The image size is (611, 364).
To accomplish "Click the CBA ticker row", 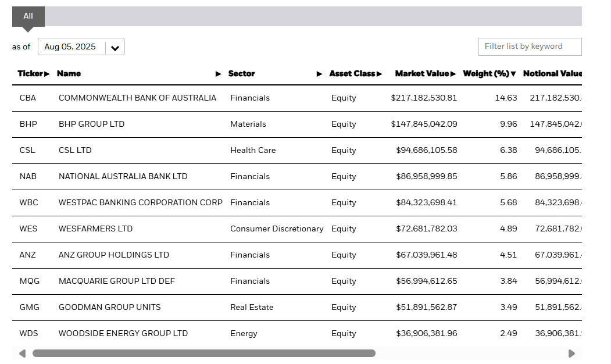I will (27, 98).
